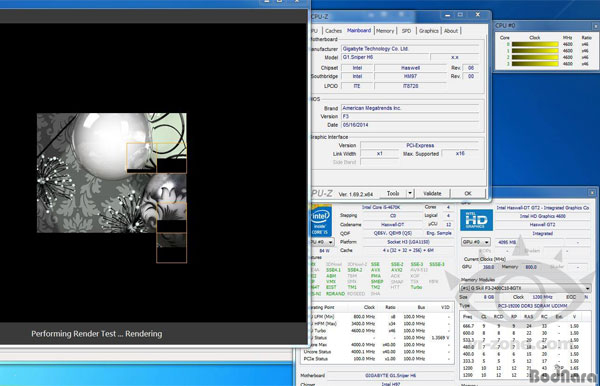Click the SSE4.2 CPU feature label

pos(355,270)
